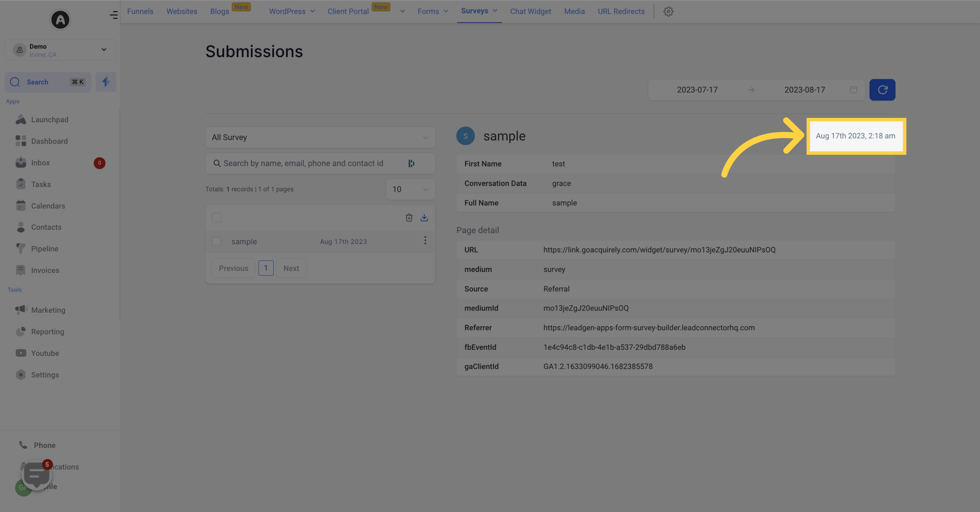Click the search icon in sidebar
This screenshot has width=980, height=512.
(14, 82)
